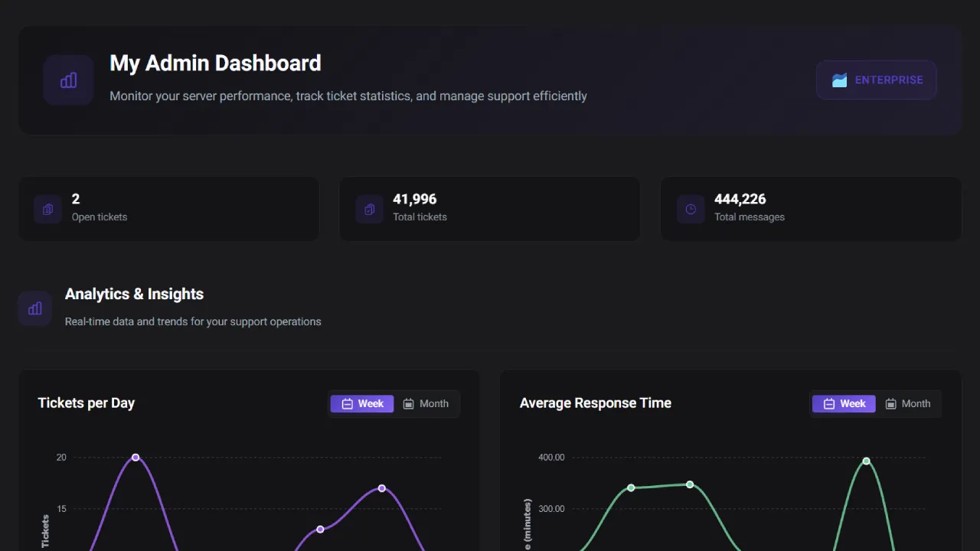Viewport: 980px width, 551px height.
Task: Click the dashboard bar chart header icon
Action: 69,80
